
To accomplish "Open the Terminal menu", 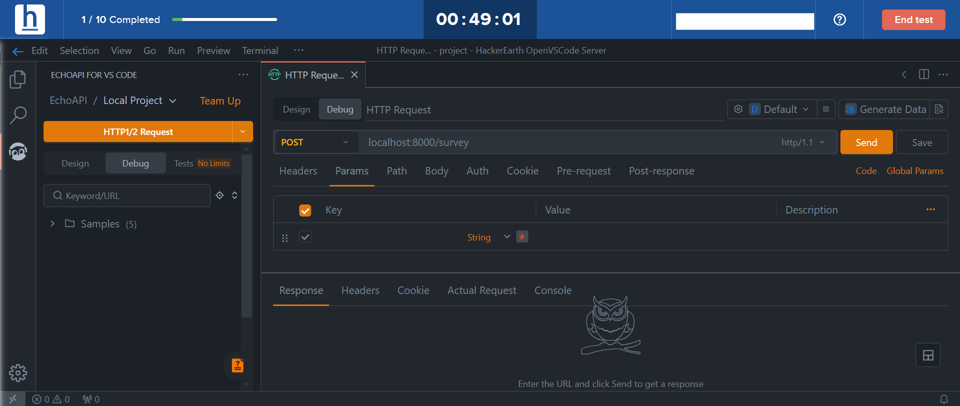I will [x=260, y=51].
